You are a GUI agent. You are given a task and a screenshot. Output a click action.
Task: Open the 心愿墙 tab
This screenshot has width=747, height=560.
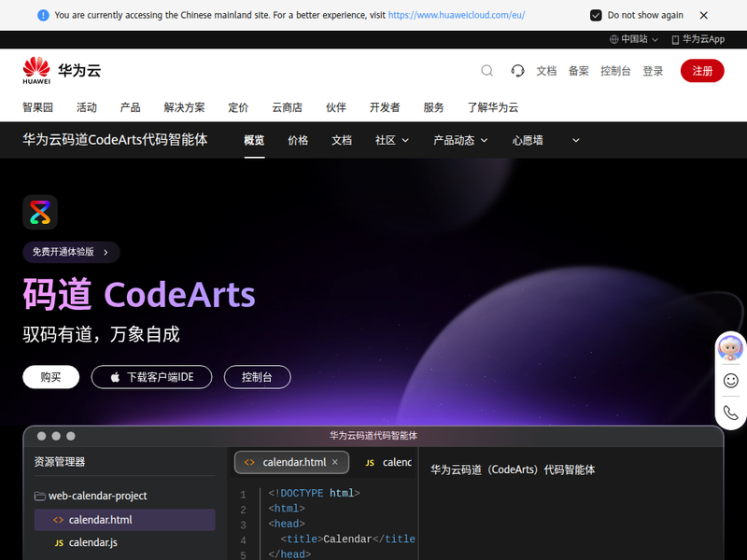(528, 141)
